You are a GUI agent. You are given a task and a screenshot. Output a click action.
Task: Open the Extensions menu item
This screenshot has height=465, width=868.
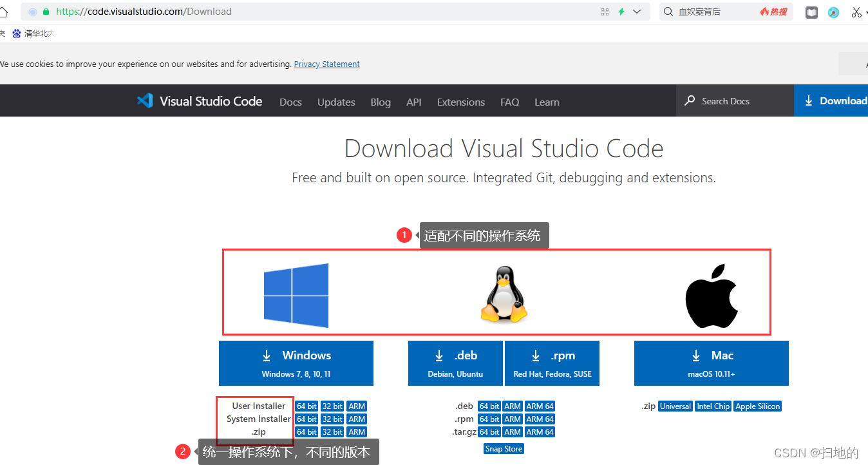(x=461, y=102)
